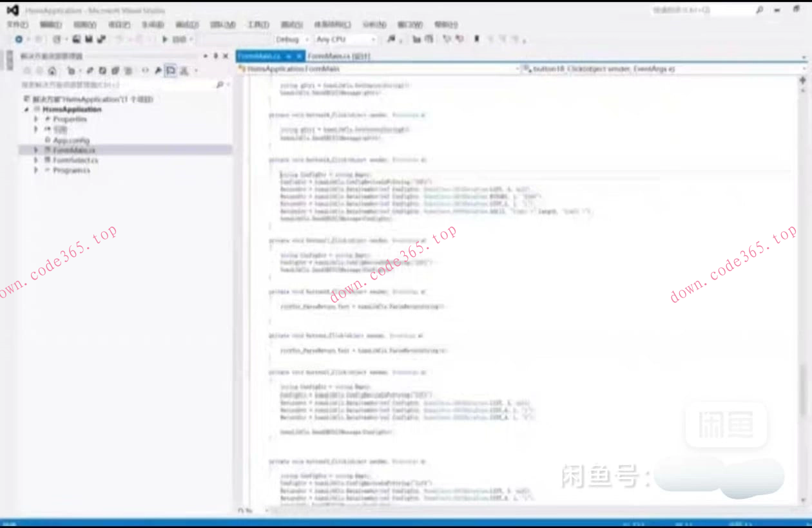Open the 帮助(H) menu
812x528 pixels.
(x=445, y=24)
